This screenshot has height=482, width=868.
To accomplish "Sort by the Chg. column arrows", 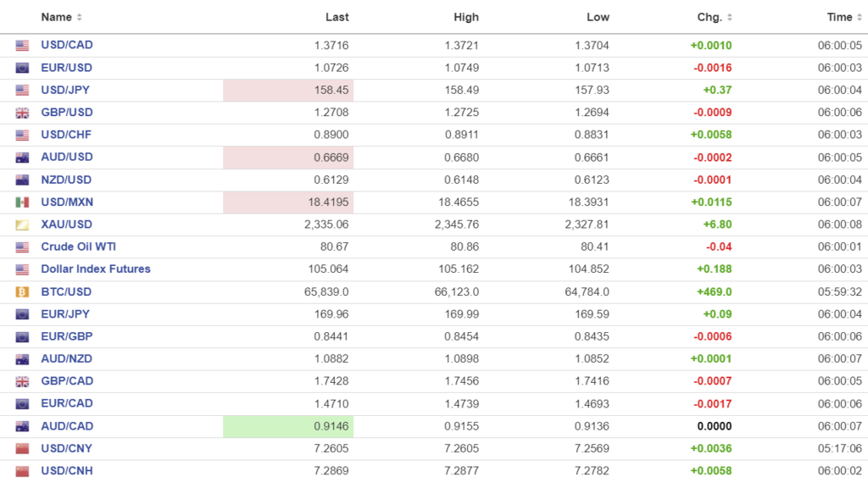I will (x=730, y=18).
